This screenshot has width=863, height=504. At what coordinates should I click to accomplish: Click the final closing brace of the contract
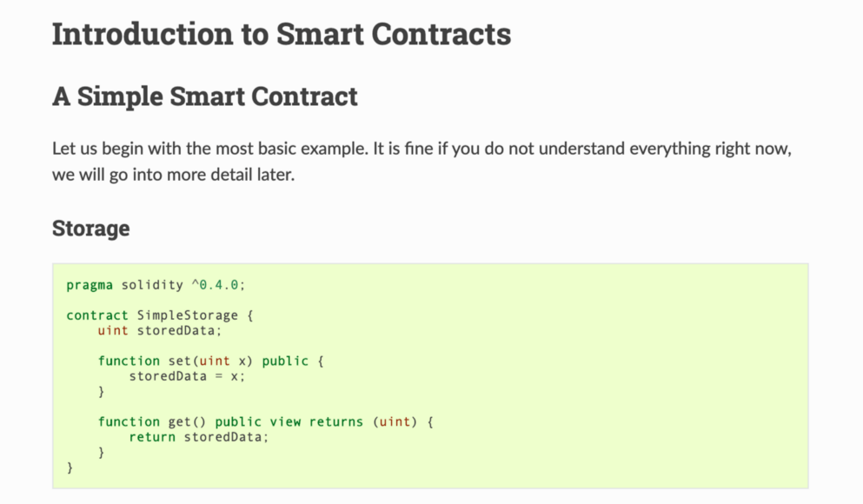tap(70, 468)
